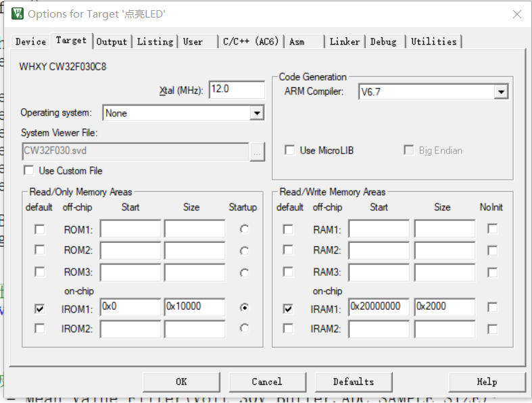Image resolution: width=532 pixels, height=403 pixels.
Task: Open Help for target options
Action: 487,382
